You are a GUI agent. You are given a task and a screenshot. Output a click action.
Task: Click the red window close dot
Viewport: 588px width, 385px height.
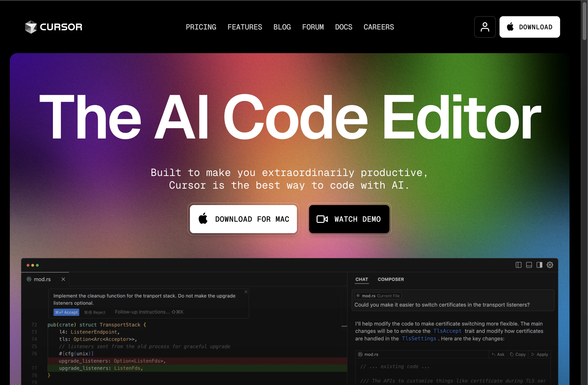tap(28, 265)
